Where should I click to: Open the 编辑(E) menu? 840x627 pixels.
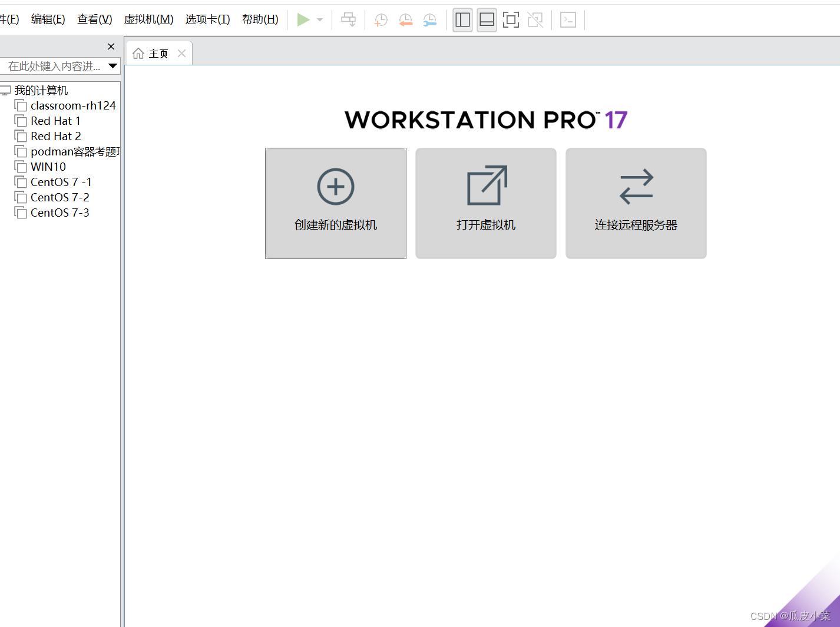(x=48, y=19)
